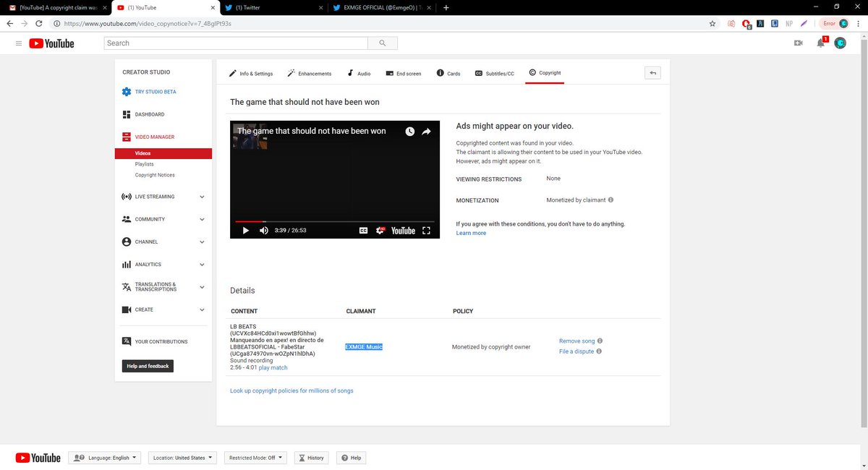Viewport: 868px width, 470px height.
Task: Open Playlists under Video Manager
Action: [x=144, y=164]
